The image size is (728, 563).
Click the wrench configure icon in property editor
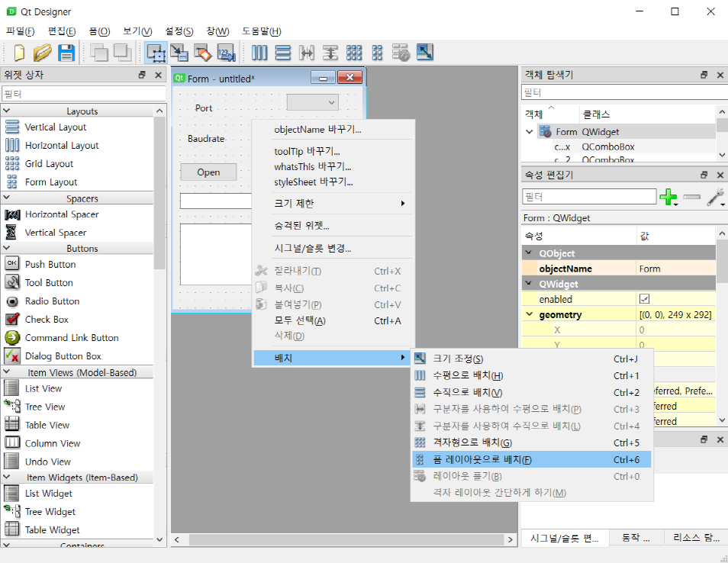tap(716, 197)
